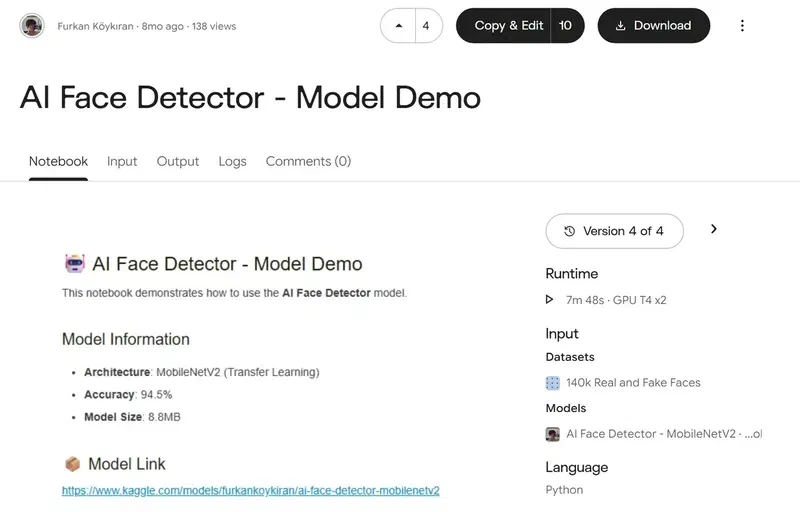This screenshot has width=800, height=512.
Task: Open the Output tab
Action: (178, 162)
